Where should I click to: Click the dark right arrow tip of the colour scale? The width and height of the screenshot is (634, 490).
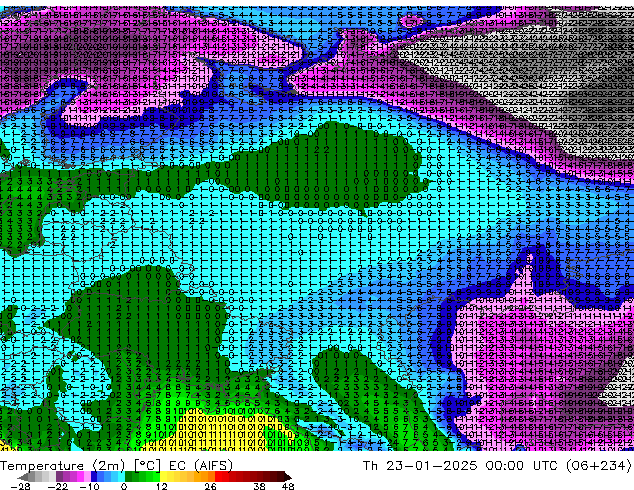click(287, 477)
